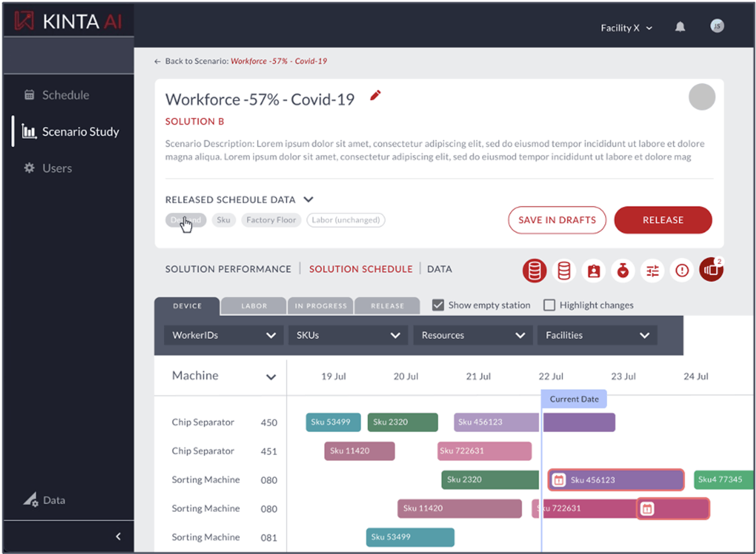Click the red Release button

[x=663, y=220]
